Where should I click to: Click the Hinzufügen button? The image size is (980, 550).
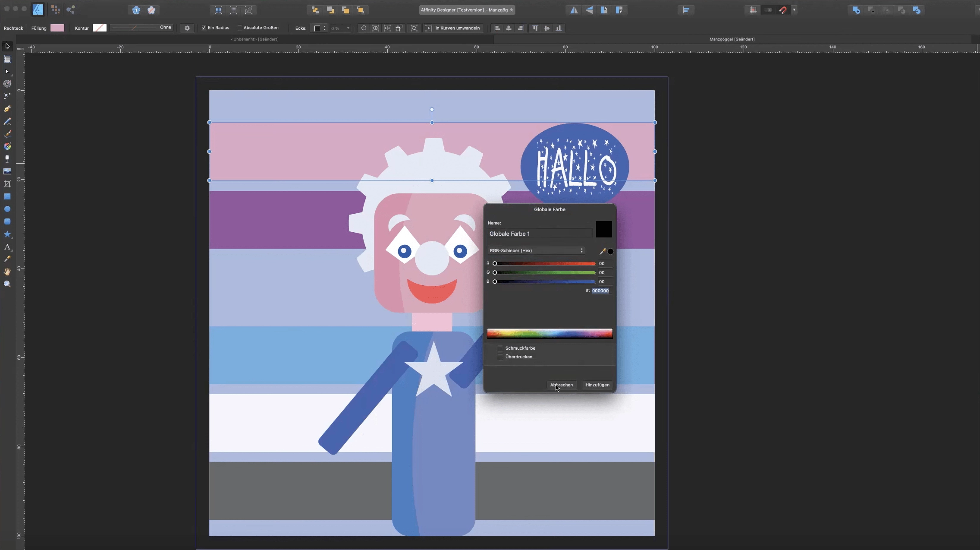point(597,385)
